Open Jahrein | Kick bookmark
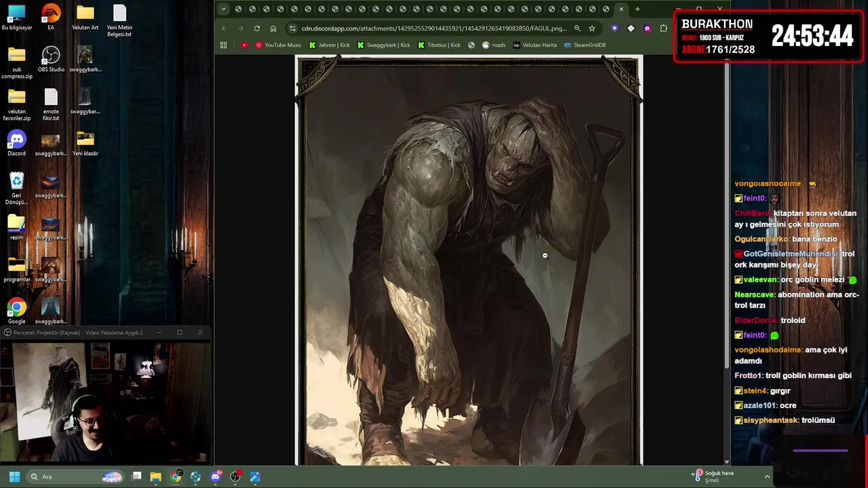 coord(330,45)
